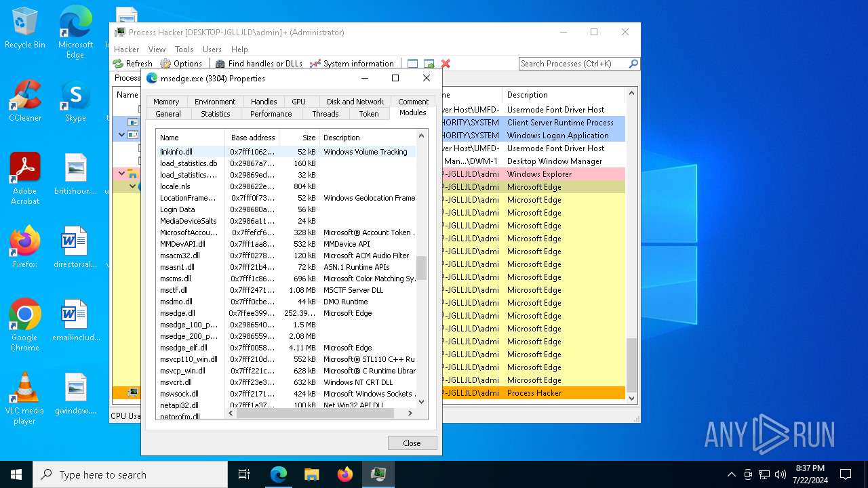Switch to the Environment tab

coord(215,102)
